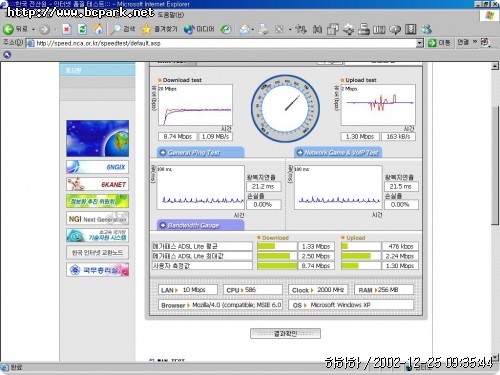Expand the Links (연결) chevron
The width and height of the screenshot is (500, 375).
pos(474,42)
